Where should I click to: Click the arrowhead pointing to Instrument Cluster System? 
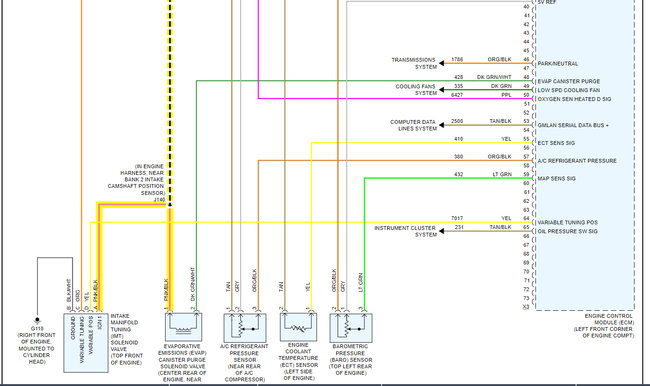point(442,231)
